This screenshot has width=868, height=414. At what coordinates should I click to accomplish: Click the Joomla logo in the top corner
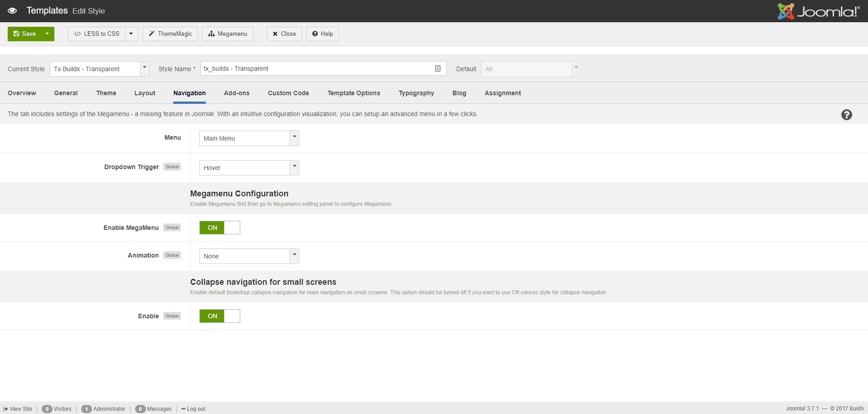pyautogui.click(x=818, y=11)
